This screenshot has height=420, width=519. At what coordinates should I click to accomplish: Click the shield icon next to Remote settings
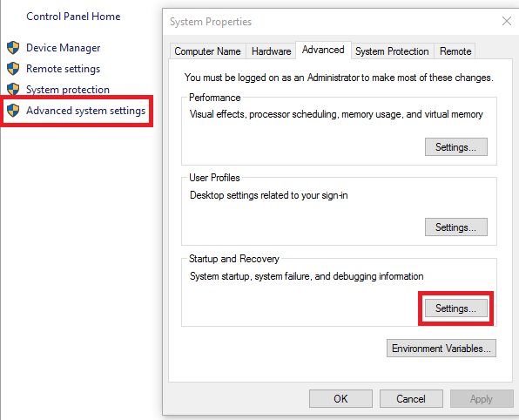coord(13,69)
